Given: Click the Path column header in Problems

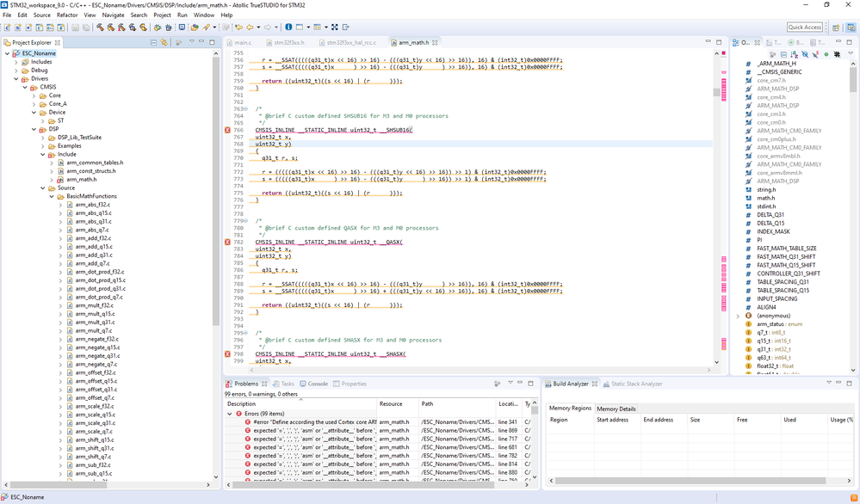Looking at the screenshot, I should (457, 403).
